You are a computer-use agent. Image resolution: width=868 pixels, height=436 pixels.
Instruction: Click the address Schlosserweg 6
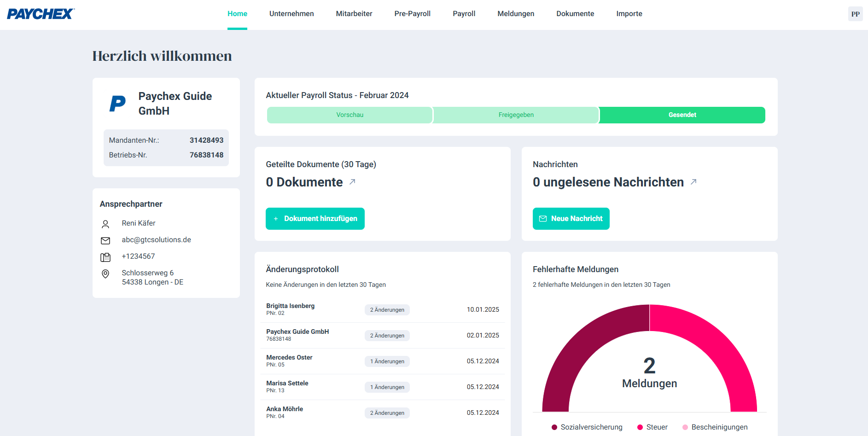click(x=148, y=273)
